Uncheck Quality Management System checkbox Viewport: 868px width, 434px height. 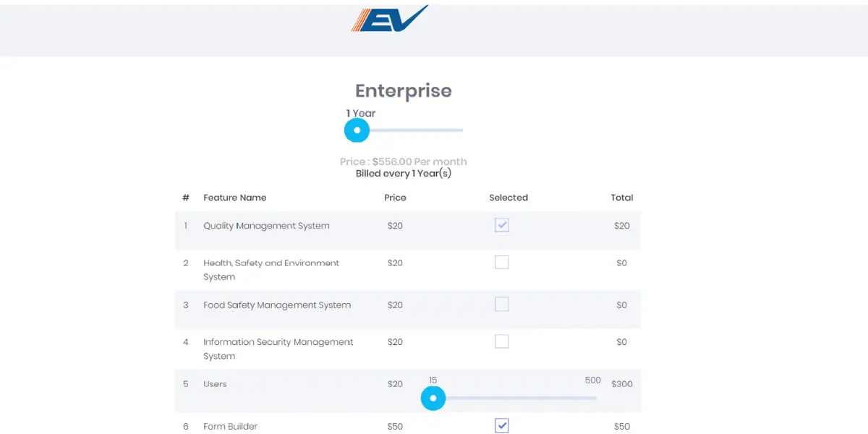(502, 225)
